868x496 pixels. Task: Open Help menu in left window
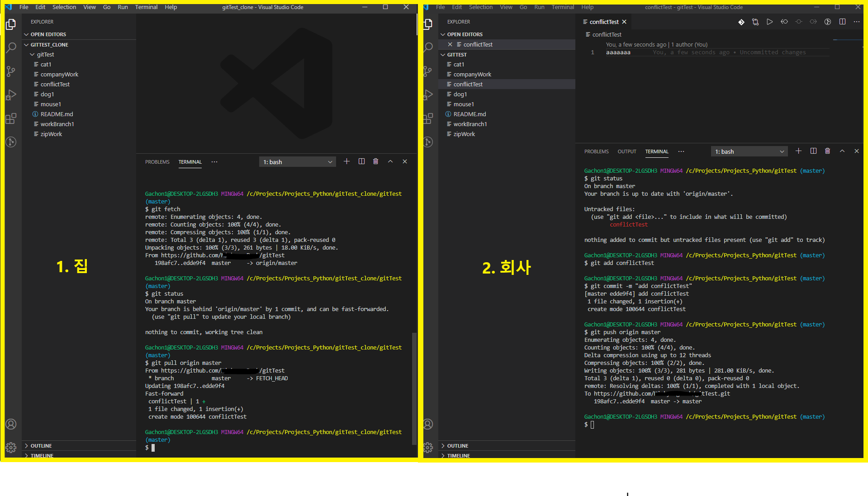click(171, 7)
